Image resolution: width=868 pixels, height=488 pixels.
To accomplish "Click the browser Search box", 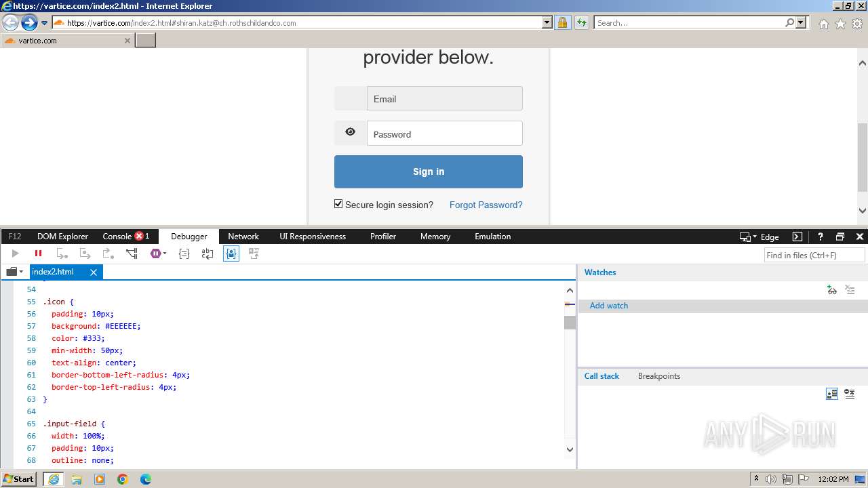I will [x=689, y=23].
